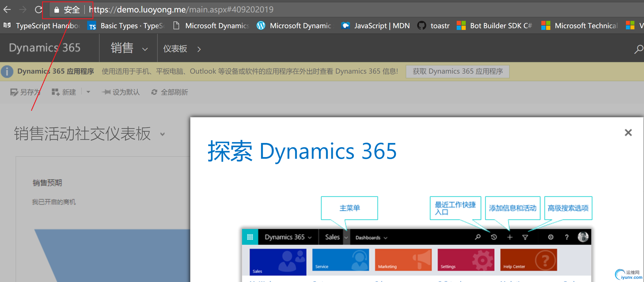Open the toastr GitHub bookmark
This screenshot has width=644, height=282.
click(x=434, y=26)
